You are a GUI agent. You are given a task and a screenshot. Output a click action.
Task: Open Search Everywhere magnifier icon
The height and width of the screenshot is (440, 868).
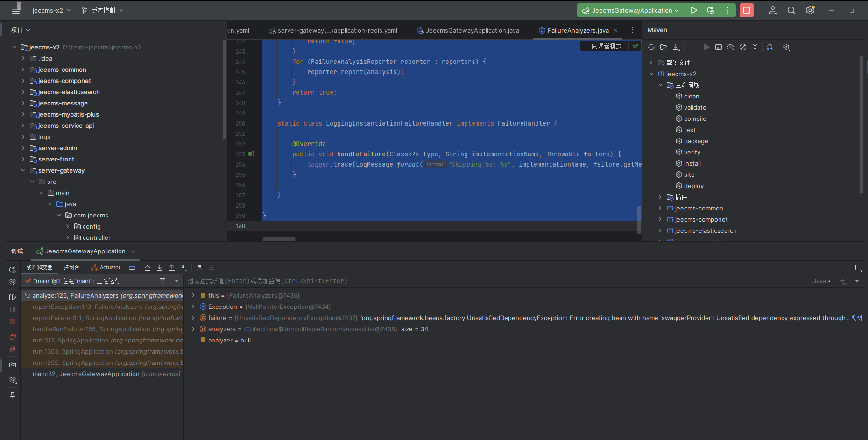[791, 10]
